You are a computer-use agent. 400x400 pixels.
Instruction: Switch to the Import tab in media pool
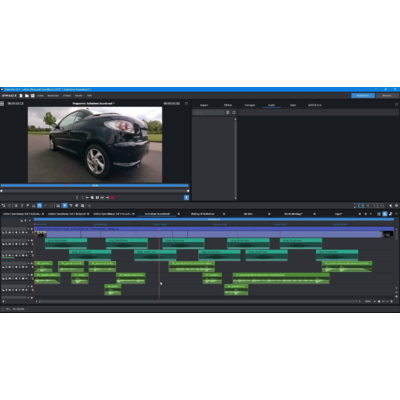[x=204, y=105]
